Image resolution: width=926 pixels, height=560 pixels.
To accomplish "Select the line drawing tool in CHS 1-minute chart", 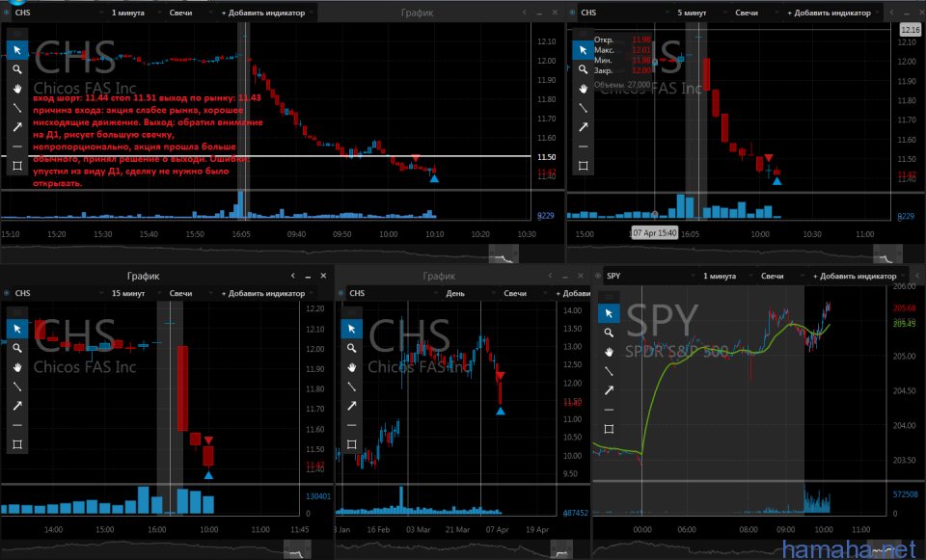I will (17, 108).
